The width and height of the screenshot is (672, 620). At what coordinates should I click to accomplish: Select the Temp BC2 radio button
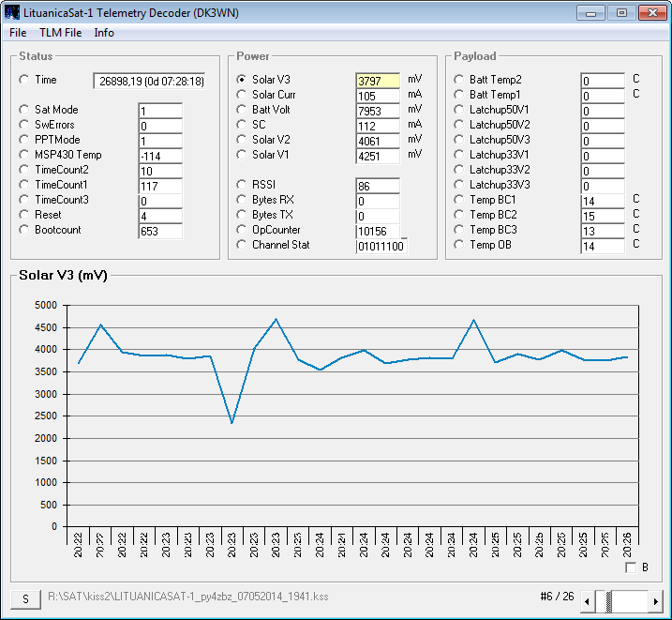click(x=458, y=215)
